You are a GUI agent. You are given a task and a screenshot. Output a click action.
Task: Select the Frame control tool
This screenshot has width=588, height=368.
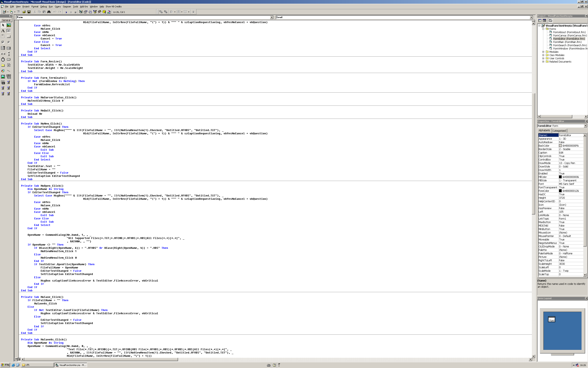[x=3, y=37]
